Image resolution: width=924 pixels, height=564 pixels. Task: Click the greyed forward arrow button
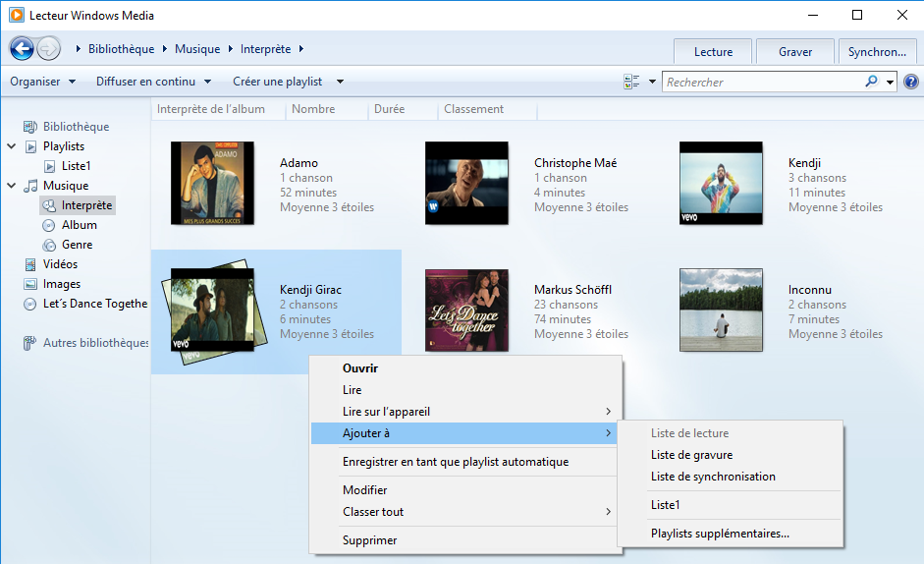(x=48, y=48)
